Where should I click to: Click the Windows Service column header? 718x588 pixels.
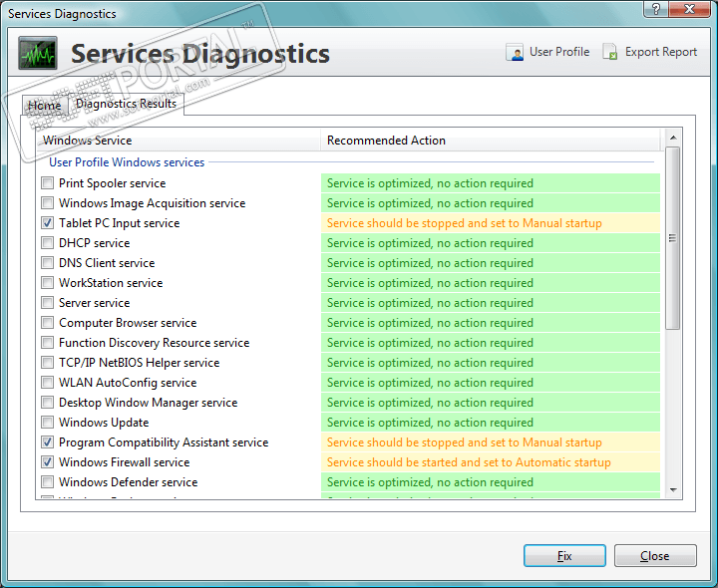coord(178,141)
